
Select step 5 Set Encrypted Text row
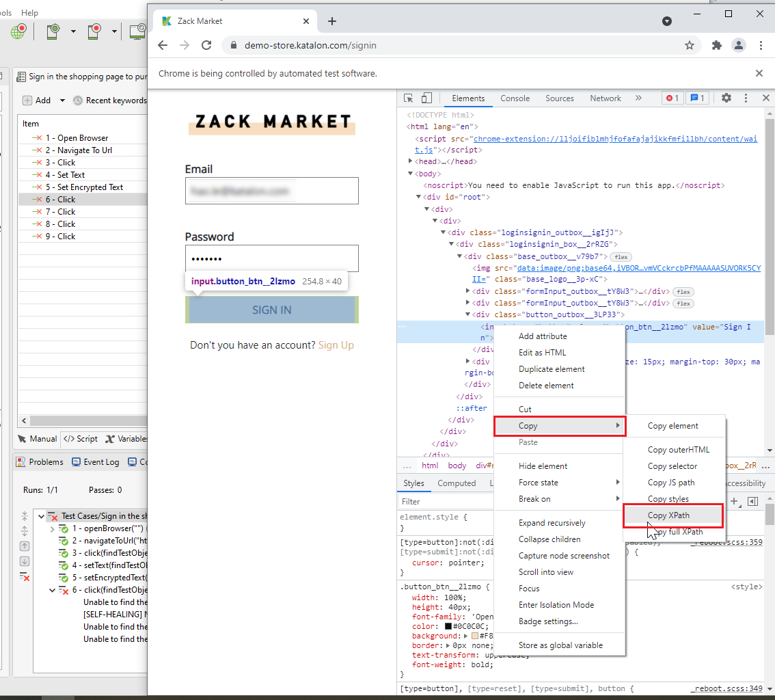pyautogui.click(x=83, y=187)
